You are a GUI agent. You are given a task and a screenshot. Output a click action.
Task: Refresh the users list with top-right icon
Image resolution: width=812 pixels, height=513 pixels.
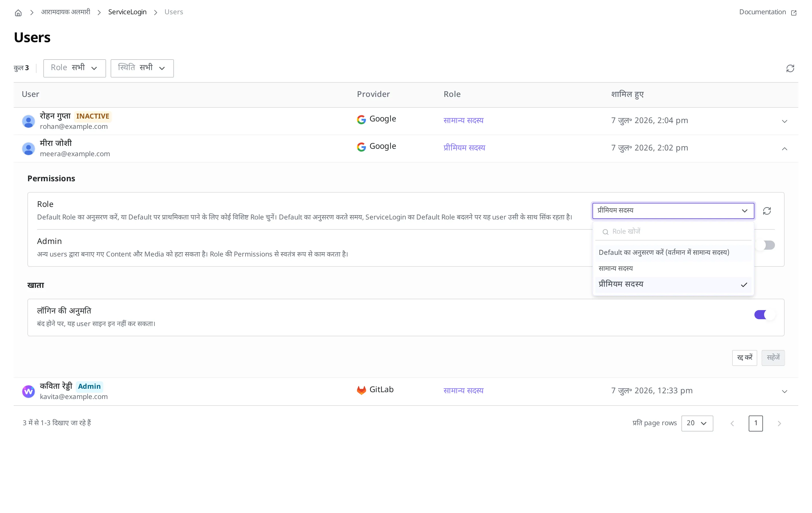790,68
